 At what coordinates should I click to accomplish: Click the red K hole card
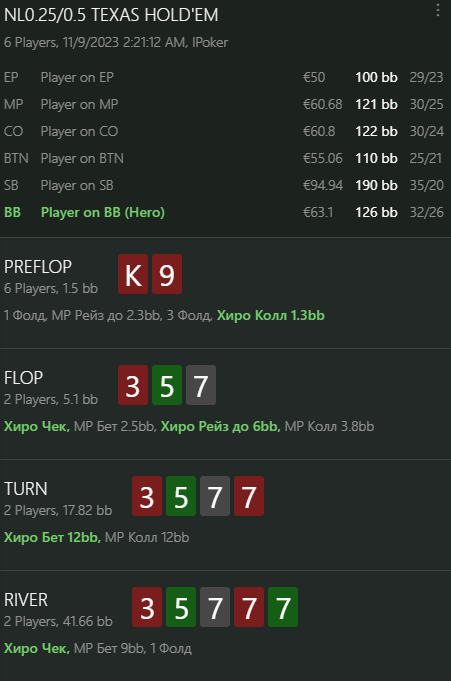coord(133,274)
